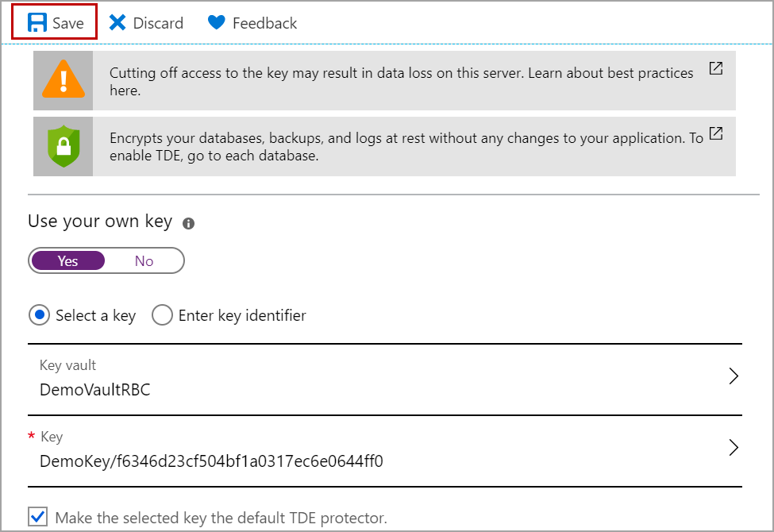Click the DemoKey identifier value field
Image resolution: width=774 pixels, height=532 pixels.
pos(211,461)
